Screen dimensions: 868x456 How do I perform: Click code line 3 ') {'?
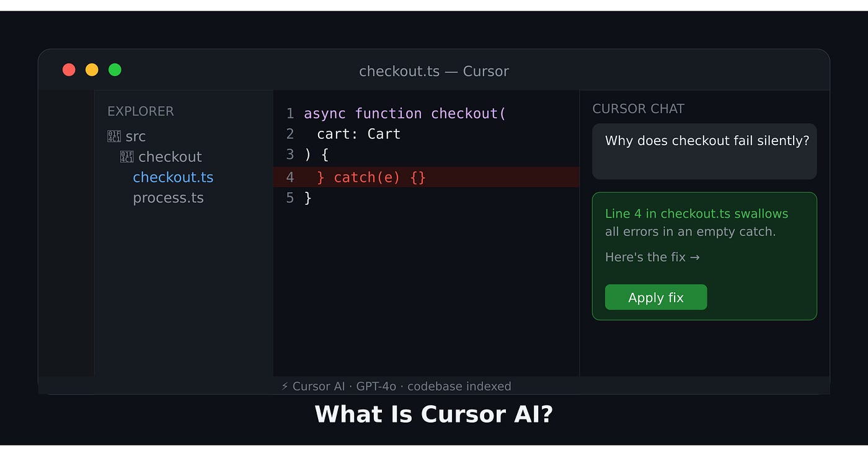[316, 154]
